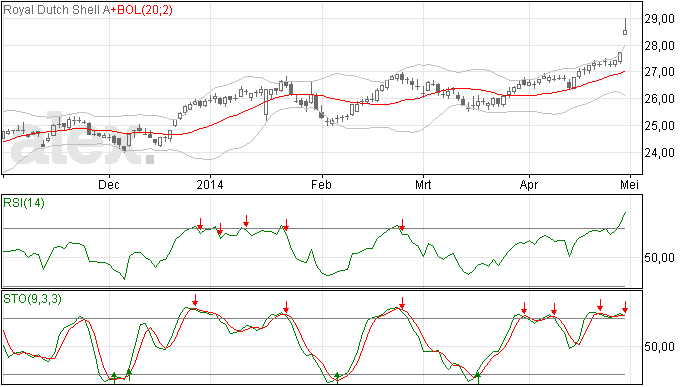Click the 24,00 price axis label
690x387 pixels.
659,153
